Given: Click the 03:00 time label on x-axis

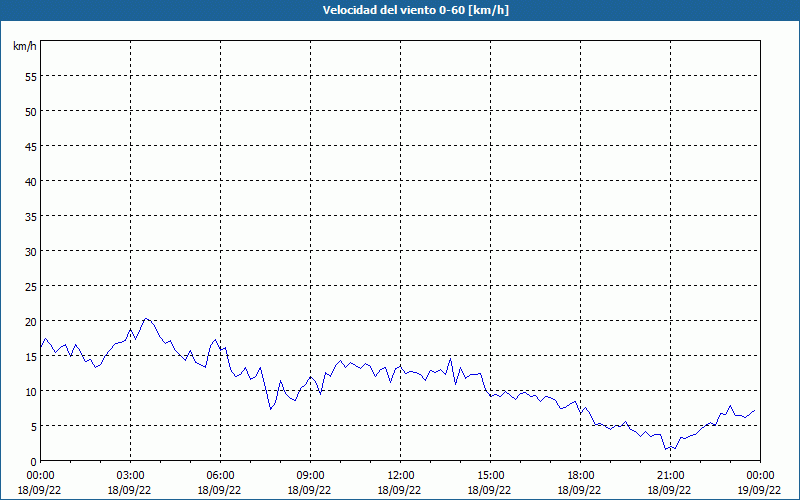Looking at the screenshot, I should (130, 476).
